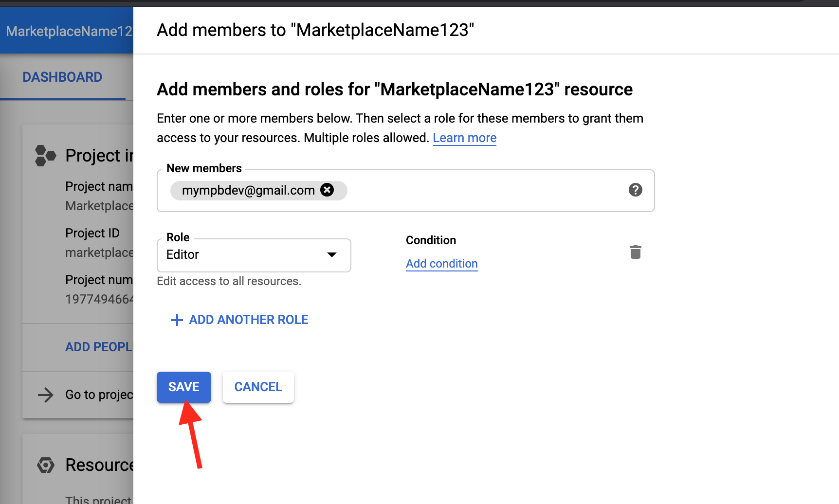Screen dimensions: 839x504
Task: Expand the Role dropdown arrow
Action: 332,255
